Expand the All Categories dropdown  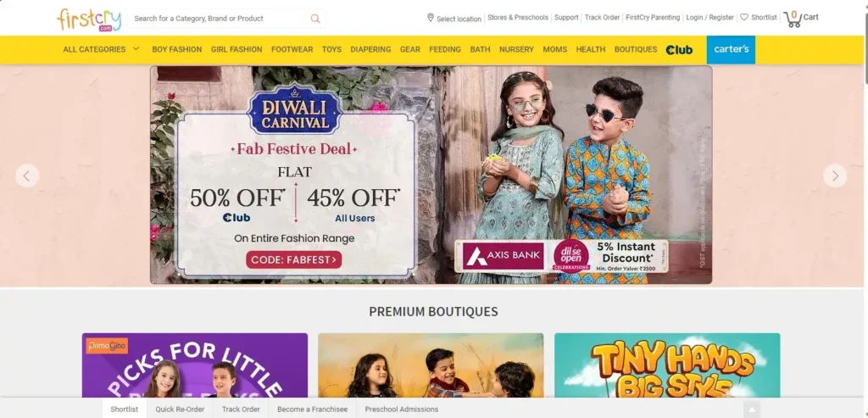coord(102,49)
